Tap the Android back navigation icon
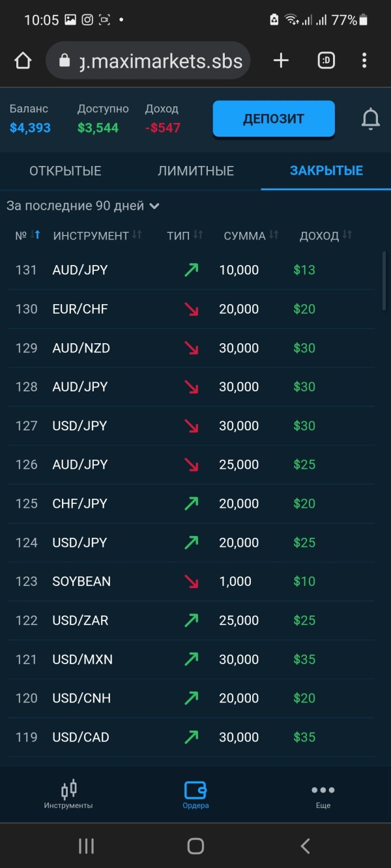The width and height of the screenshot is (391, 868). pyautogui.click(x=305, y=846)
